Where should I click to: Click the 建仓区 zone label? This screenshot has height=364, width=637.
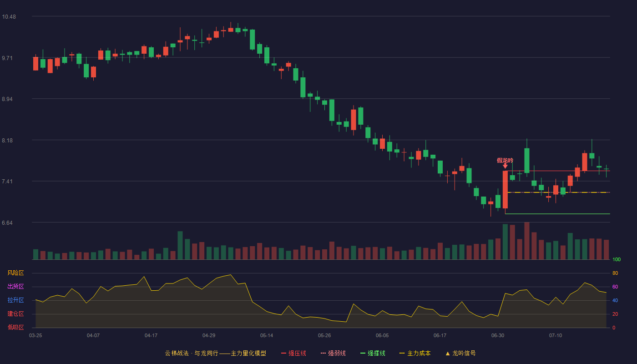[15, 314]
